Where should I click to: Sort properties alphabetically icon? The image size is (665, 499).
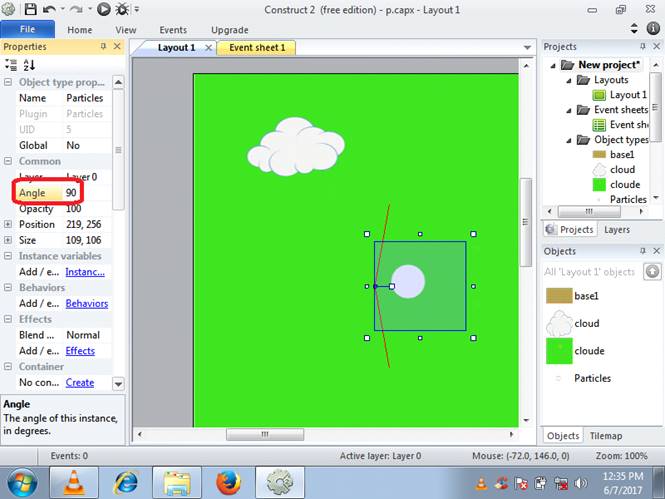coord(29,65)
